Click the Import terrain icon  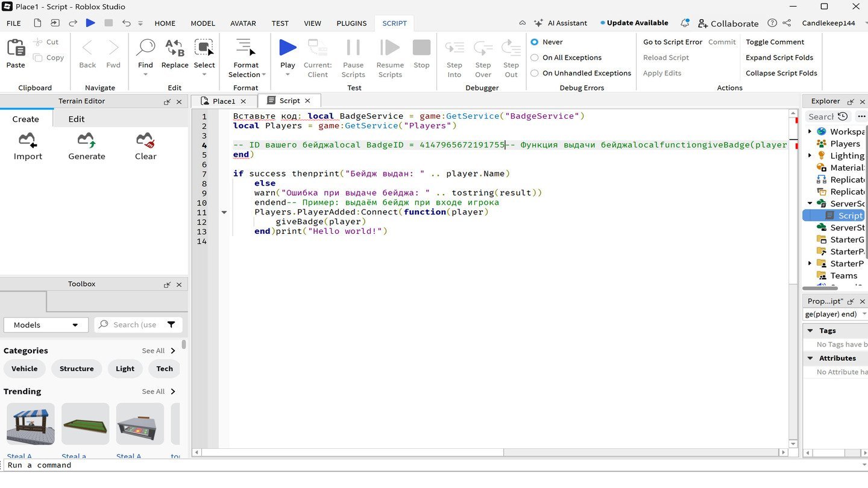(x=28, y=140)
